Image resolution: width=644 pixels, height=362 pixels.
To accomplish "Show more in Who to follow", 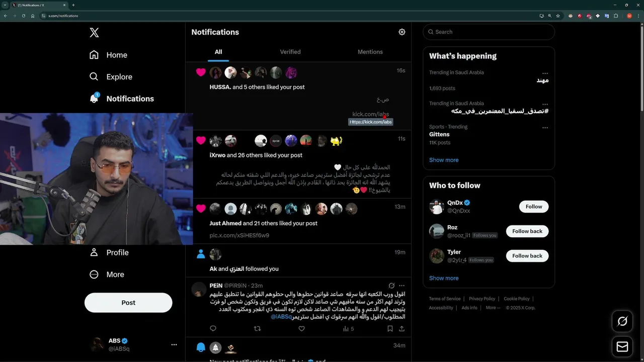I will 444,278.
